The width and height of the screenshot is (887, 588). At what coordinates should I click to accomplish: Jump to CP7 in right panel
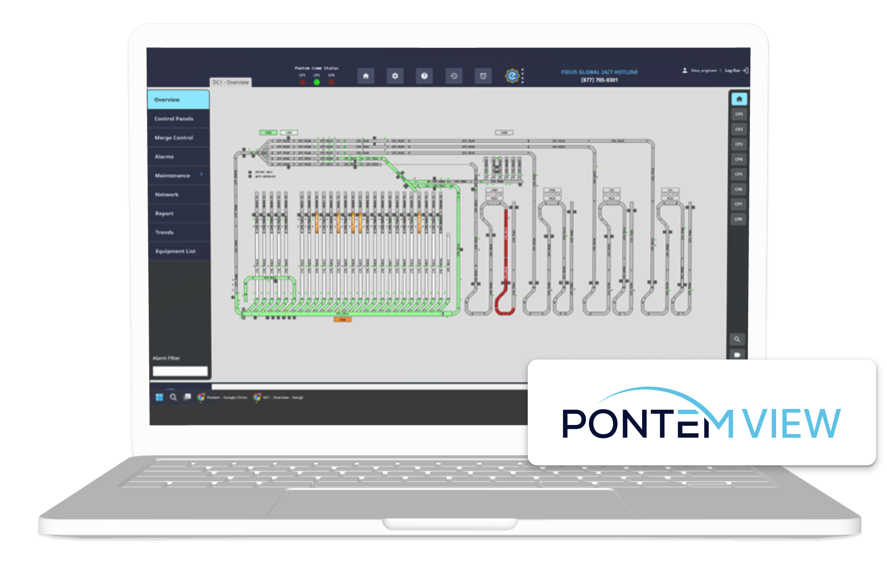[739, 204]
